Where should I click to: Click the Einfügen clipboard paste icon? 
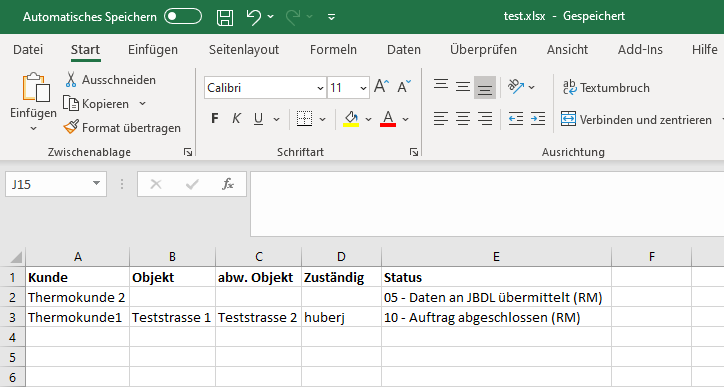pos(36,87)
